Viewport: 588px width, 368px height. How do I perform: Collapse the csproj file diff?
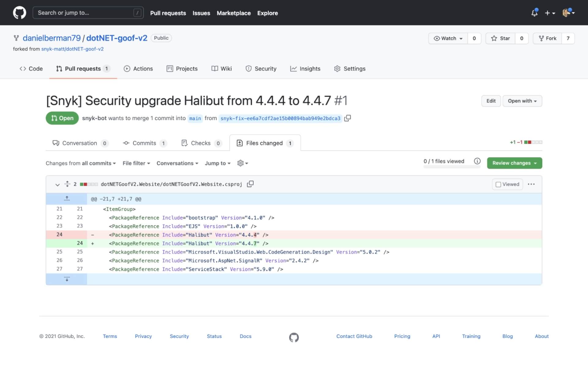57,184
